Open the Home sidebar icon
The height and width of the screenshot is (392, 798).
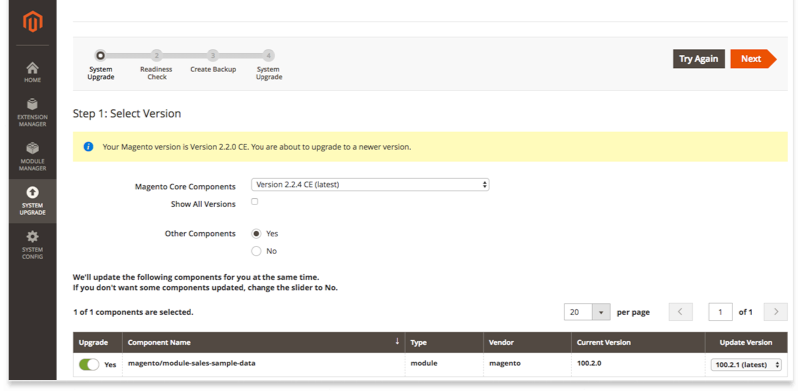point(33,72)
